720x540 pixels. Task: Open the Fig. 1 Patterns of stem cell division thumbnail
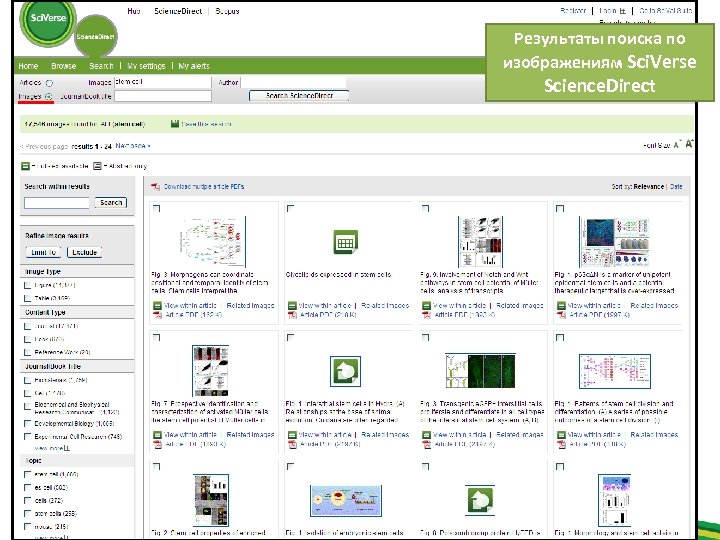coord(615,371)
